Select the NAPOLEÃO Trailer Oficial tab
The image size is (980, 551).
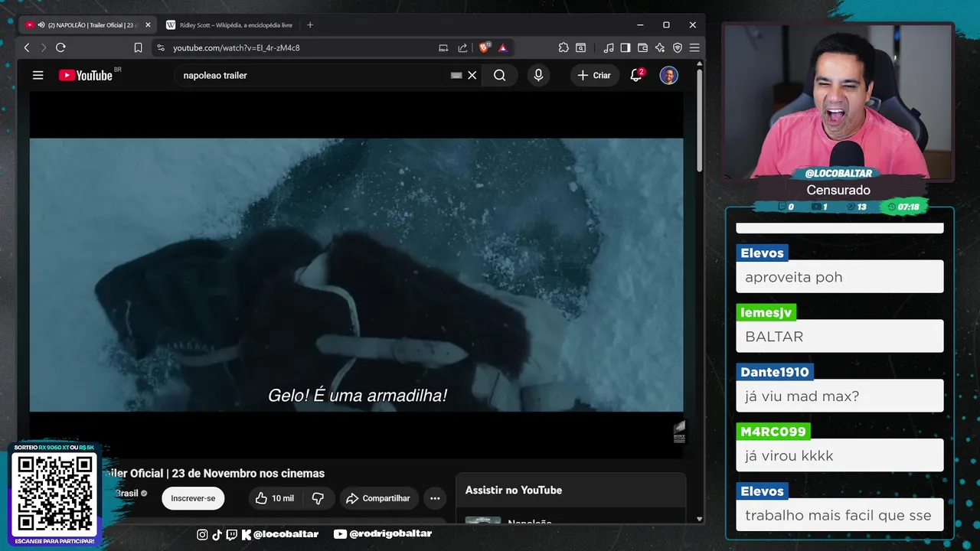(x=88, y=25)
